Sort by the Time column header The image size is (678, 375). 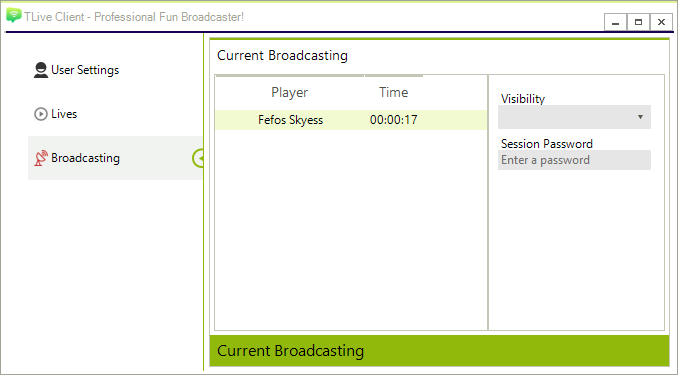[393, 92]
